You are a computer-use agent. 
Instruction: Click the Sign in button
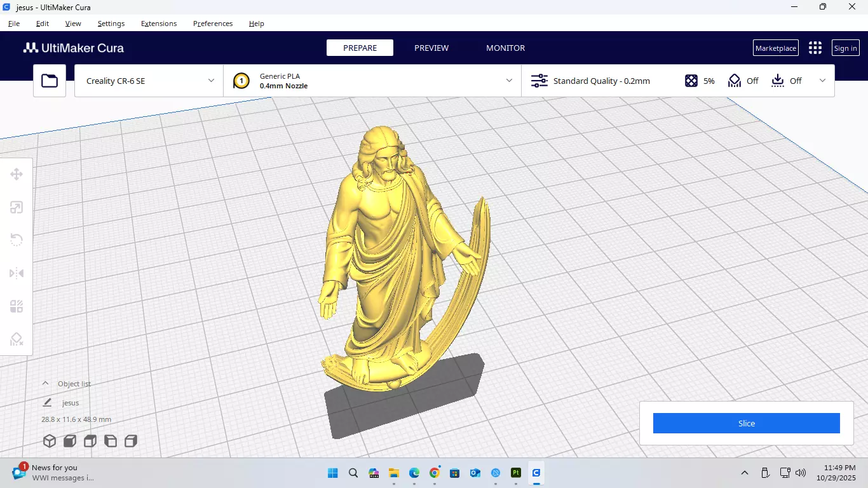click(845, 48)
